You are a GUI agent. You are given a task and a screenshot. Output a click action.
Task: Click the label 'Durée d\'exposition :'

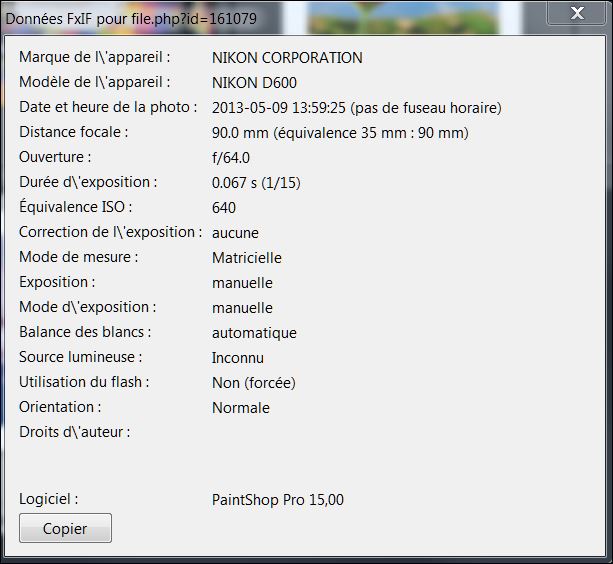pyautogui.click(x=88, y=182)
